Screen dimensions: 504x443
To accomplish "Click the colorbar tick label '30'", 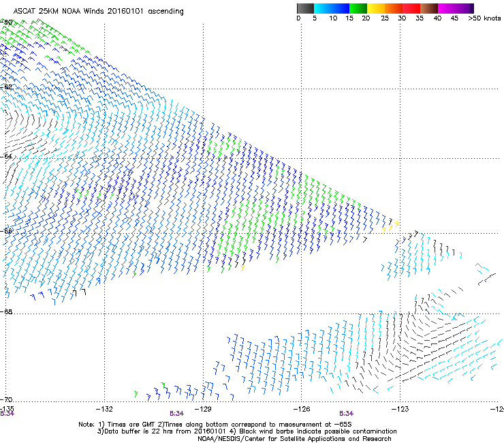I will tap(402, 18).
